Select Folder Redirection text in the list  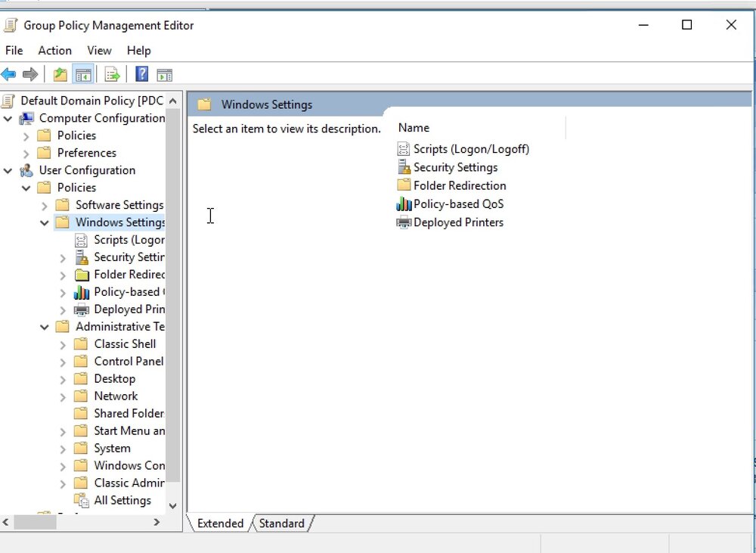(460, 186)
